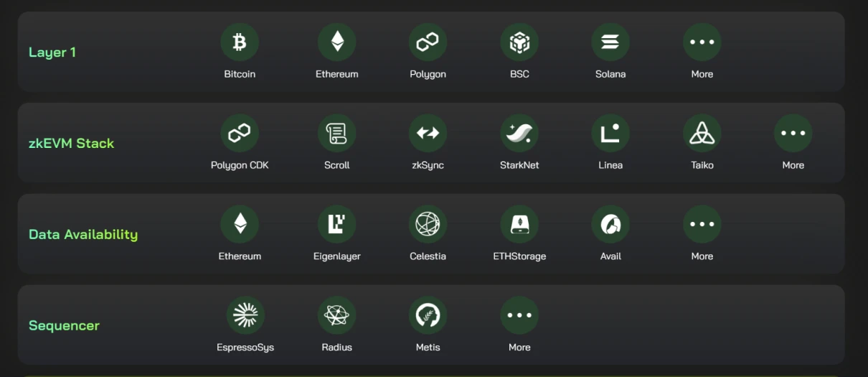Choose the Radius sequencer icon
Screen dimensions: 868x377
click(336, 316)
